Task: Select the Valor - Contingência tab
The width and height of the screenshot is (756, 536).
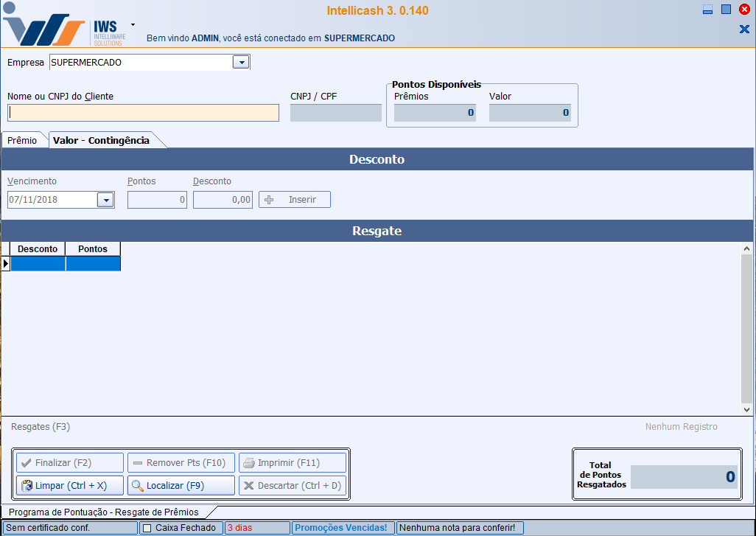Action: click(101, 140)
